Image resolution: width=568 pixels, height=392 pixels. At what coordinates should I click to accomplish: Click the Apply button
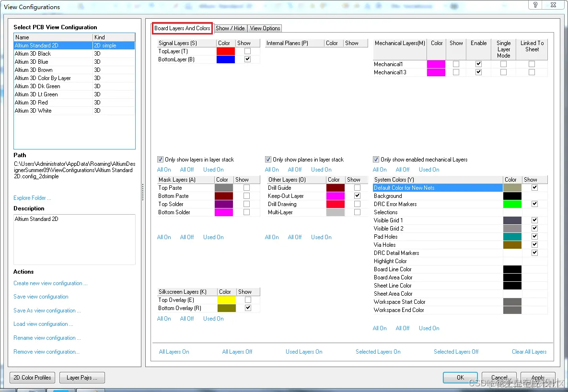pos(538,378)
